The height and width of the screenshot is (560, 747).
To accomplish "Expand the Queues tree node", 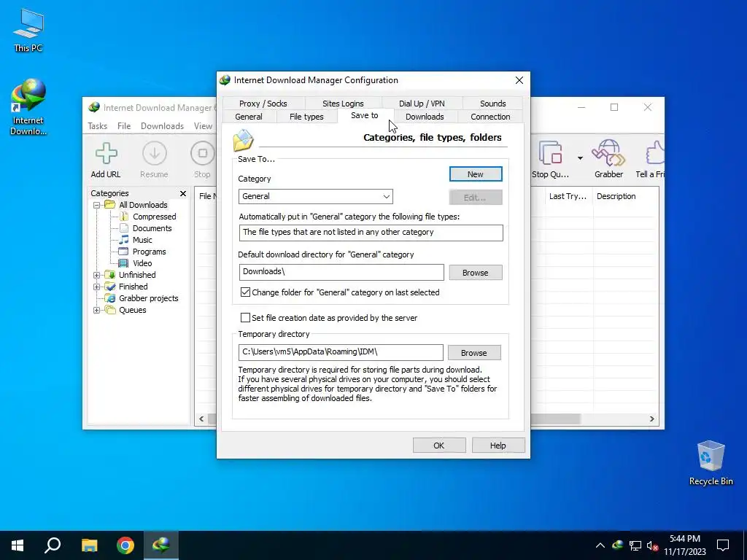I will click(x=97, y=310).
